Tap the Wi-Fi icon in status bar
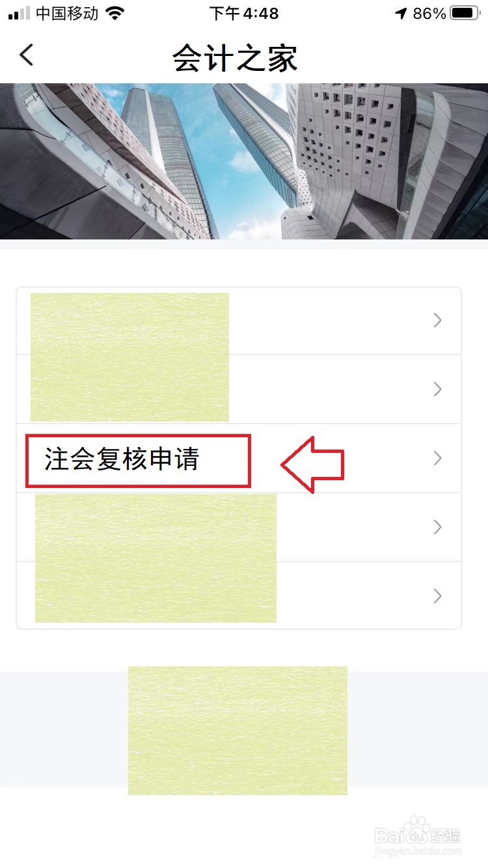488x868 pixels. [x=116, y=14]
